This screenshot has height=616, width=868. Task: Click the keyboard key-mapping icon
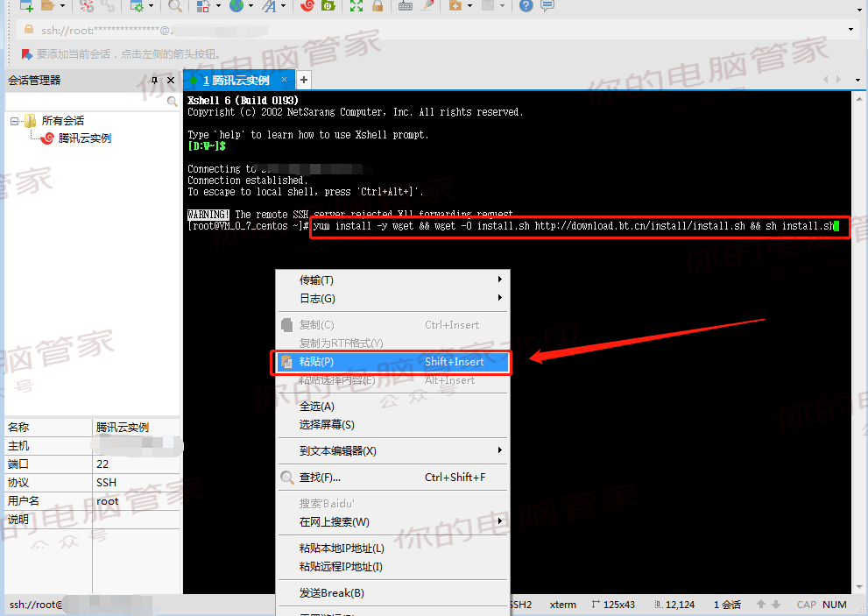coord(406,6)
